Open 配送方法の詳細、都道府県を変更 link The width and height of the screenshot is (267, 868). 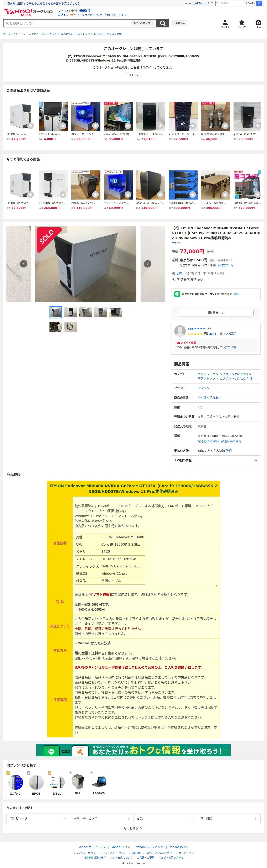(219, 441)
